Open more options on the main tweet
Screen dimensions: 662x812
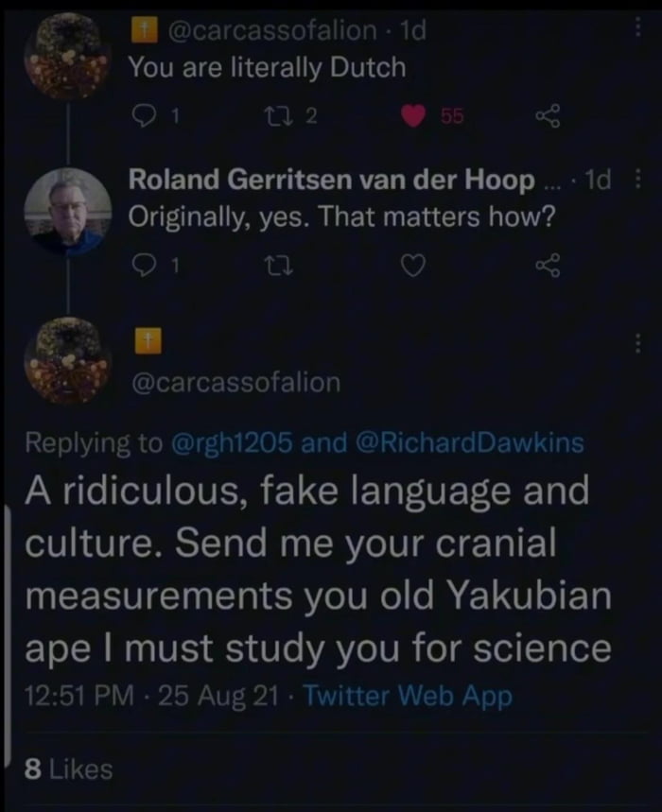[636, 341]
